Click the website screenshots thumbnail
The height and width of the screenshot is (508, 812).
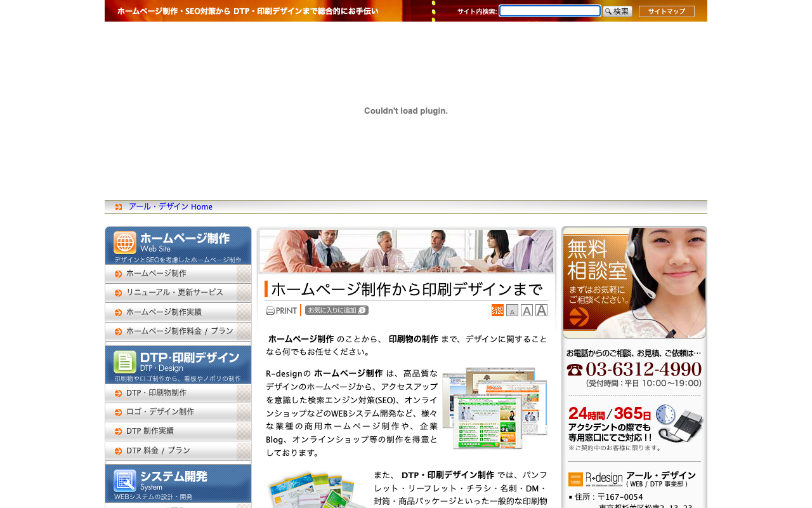[x=495, y=408]
